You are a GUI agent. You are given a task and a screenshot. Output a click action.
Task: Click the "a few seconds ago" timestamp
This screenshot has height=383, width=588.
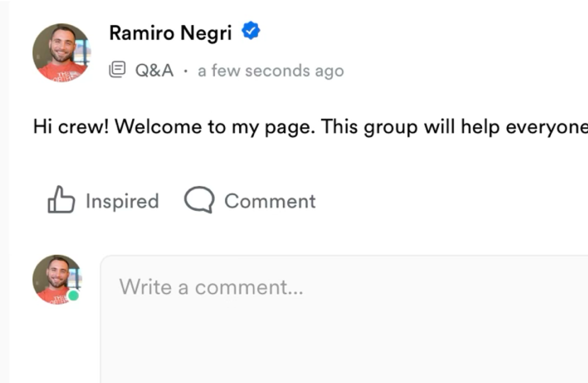pos(270,71)
